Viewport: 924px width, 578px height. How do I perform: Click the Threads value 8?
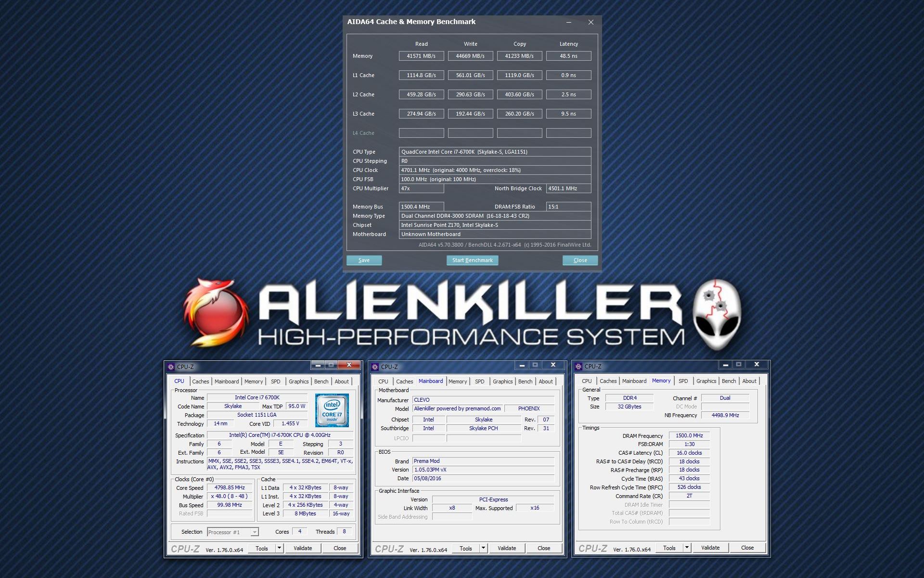[344, 532]
